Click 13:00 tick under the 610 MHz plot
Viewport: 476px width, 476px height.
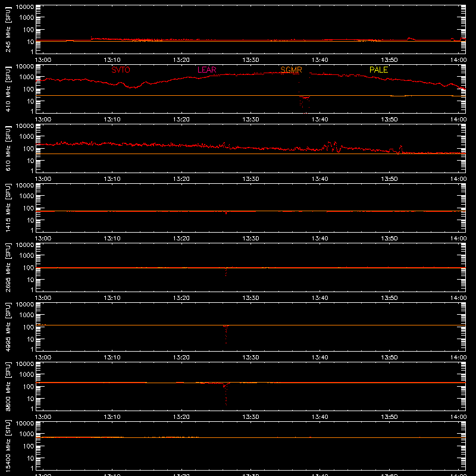(43, 179)
